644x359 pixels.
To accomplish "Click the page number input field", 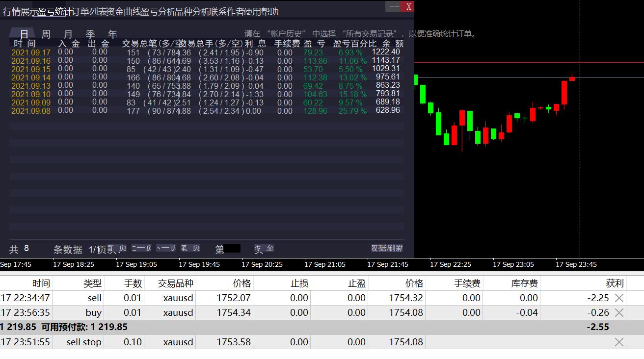I will [232, 248].
